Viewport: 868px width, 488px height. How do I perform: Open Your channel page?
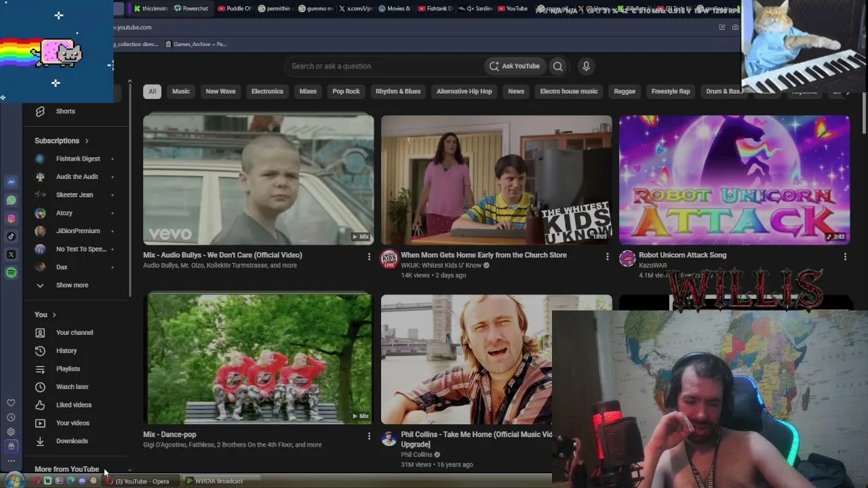tap(75, 333)
